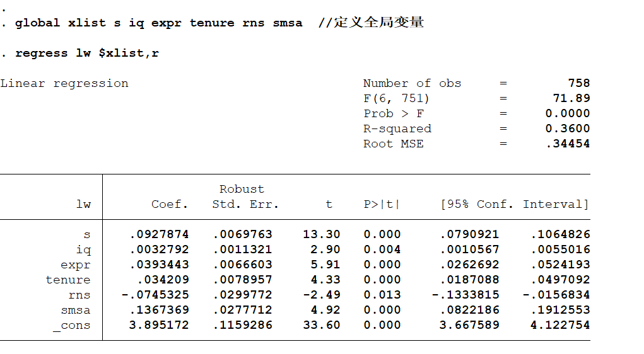This screenshot has height=354, width=644.
Task: Select coefficient .0032792 for iq
Action: click(x=160, y=250)
